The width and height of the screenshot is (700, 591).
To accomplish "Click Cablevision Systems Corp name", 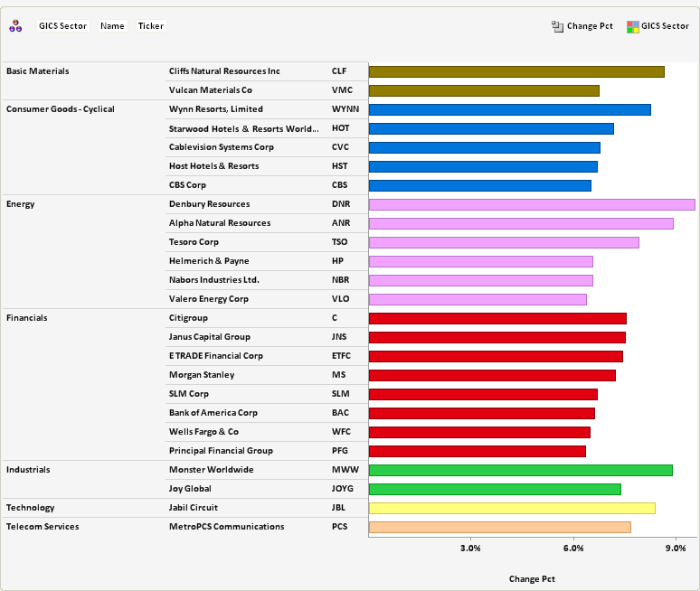I will [222, 147].
